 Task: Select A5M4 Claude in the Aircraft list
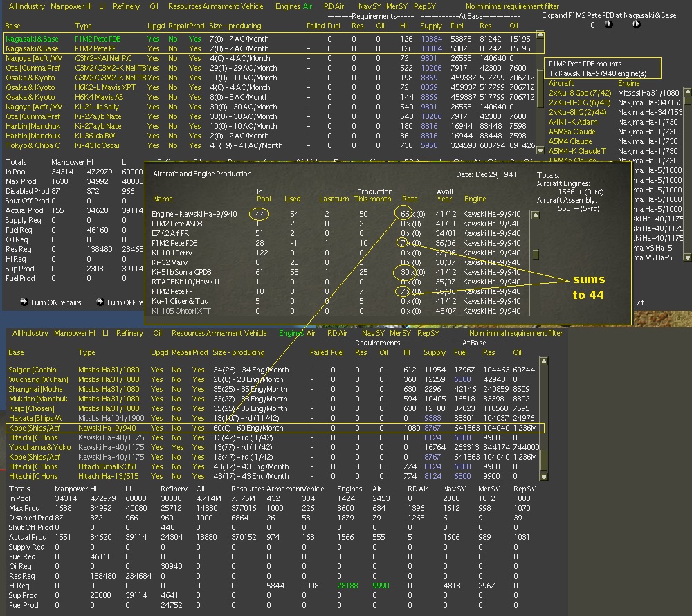(x=570, y=142)
